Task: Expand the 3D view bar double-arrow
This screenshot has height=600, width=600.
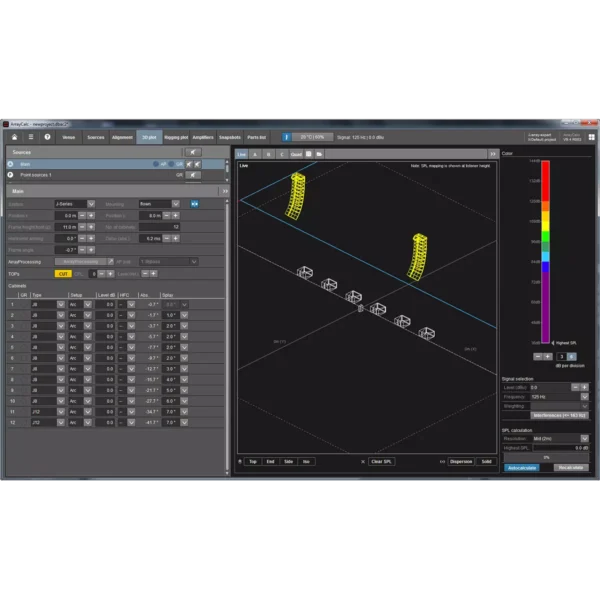Action: coord(493,154)
